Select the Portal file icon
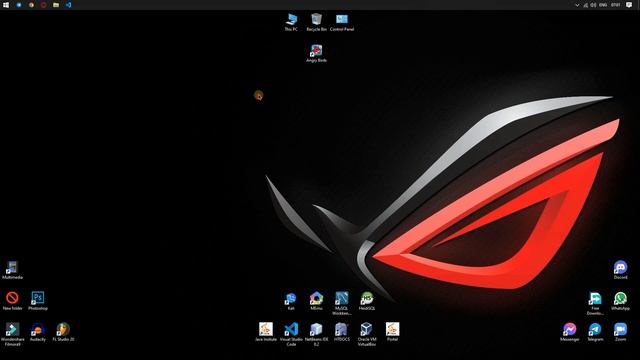The image size is (640, 360). 392,332
